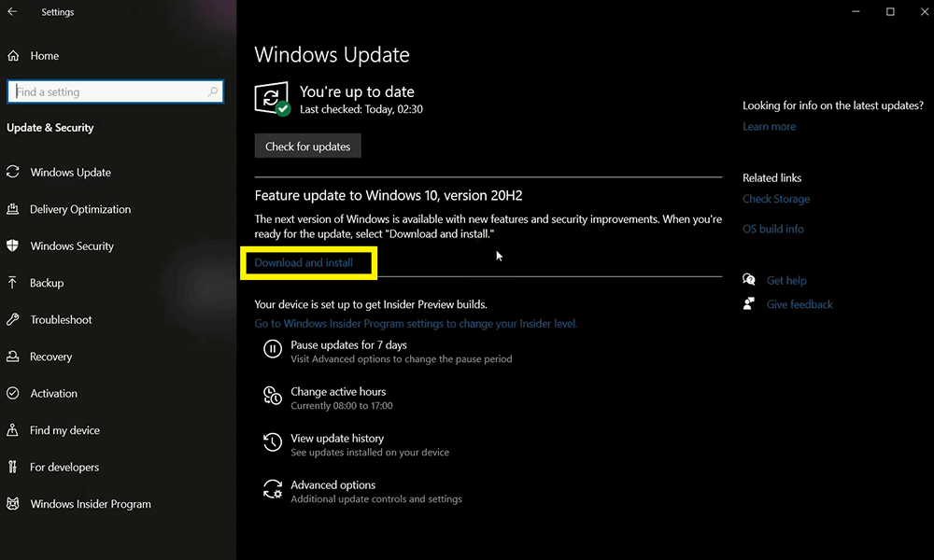This screenshot has height=560, width=934.
Task: Click the Give feedback person icon
Action: click(x=749, y=304)
